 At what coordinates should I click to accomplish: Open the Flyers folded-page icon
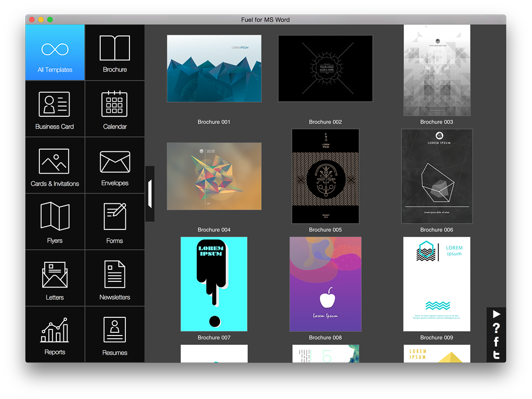coord(55,216)
